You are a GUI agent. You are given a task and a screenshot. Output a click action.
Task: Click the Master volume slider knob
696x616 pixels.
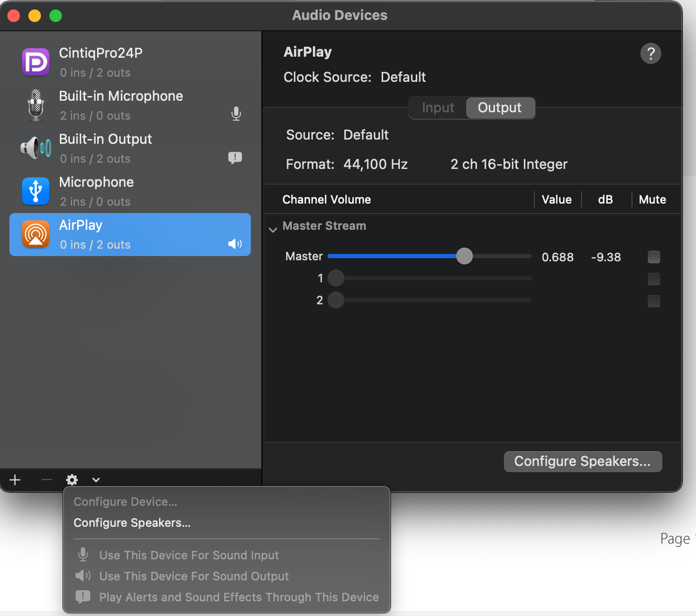click(x=465, y=256)
